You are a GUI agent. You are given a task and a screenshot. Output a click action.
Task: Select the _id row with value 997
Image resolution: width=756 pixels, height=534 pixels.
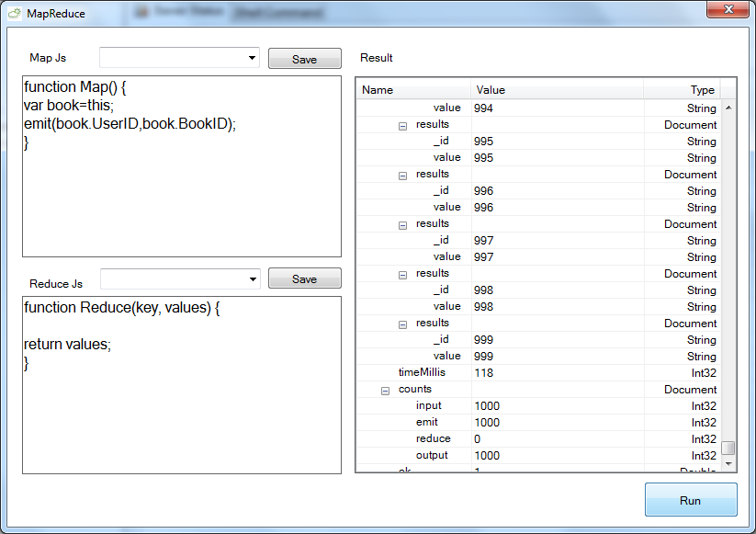(538, 240)
